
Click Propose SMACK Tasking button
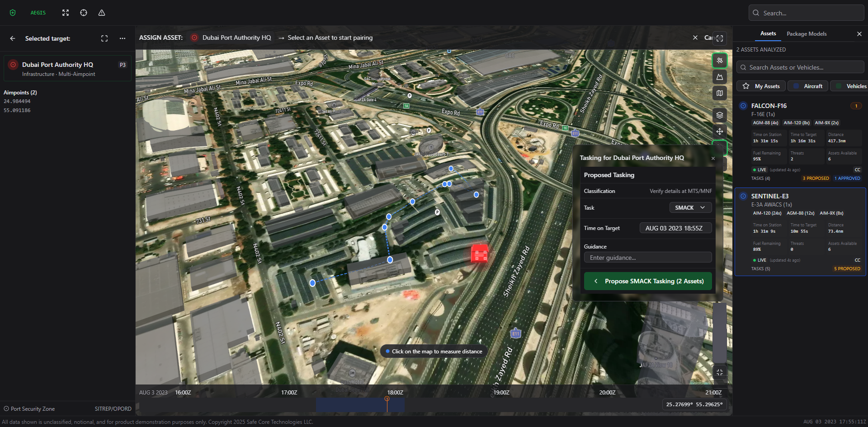(647, 281)
